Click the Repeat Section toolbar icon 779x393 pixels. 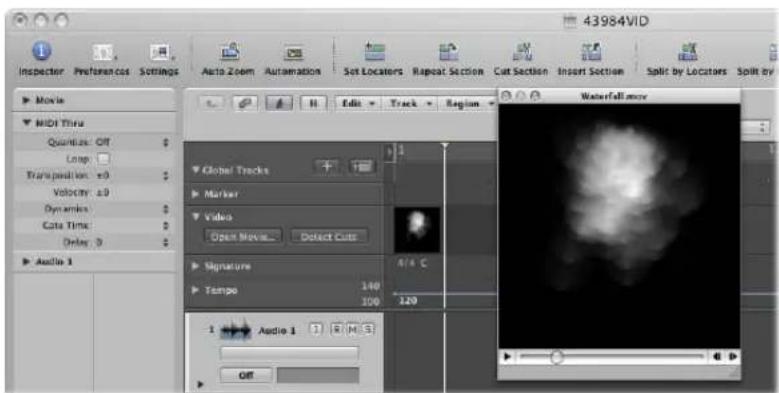(448, 52)
